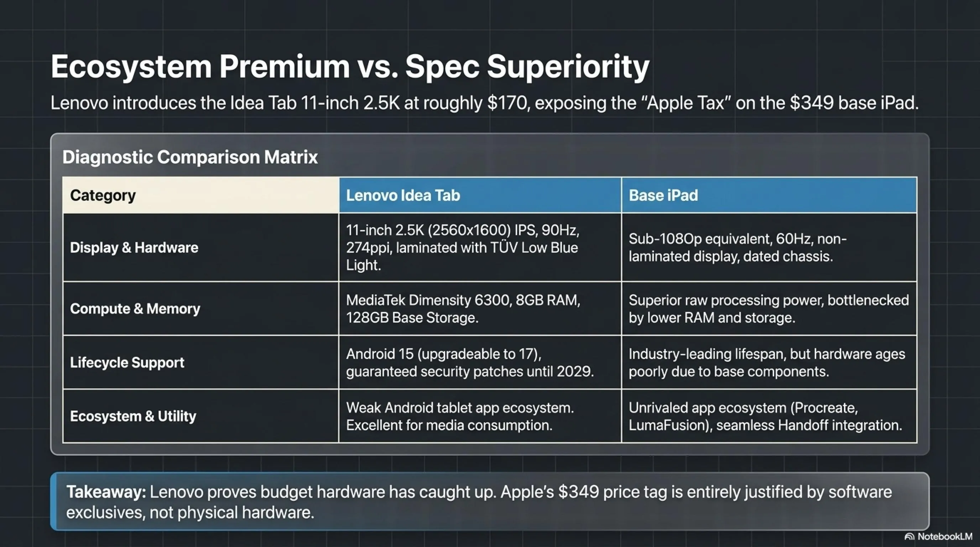Select the Lenovo Idea Tab column header
Image resolution: width=980 pixels, height=547 pixels.
480,195
